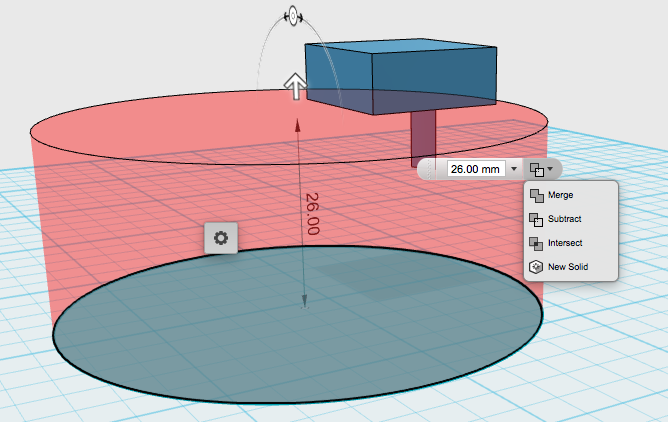Open the distance value dropdown arrow
This screenshot has height=422, width=668.
point(514,169)
